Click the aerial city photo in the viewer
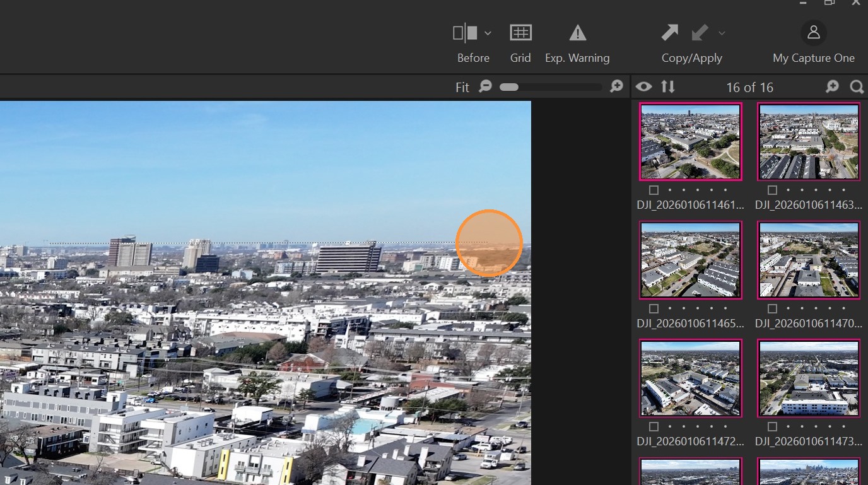 pyautogui.click(x=266, y=293)
